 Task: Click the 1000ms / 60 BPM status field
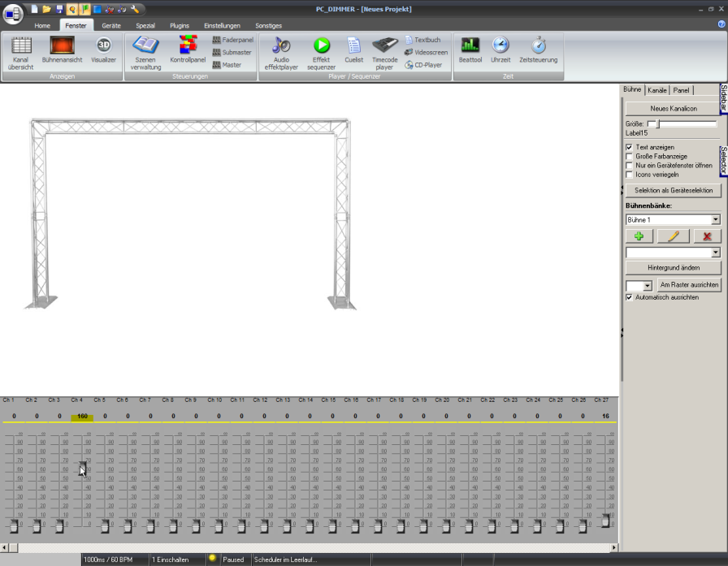[115, 560]
